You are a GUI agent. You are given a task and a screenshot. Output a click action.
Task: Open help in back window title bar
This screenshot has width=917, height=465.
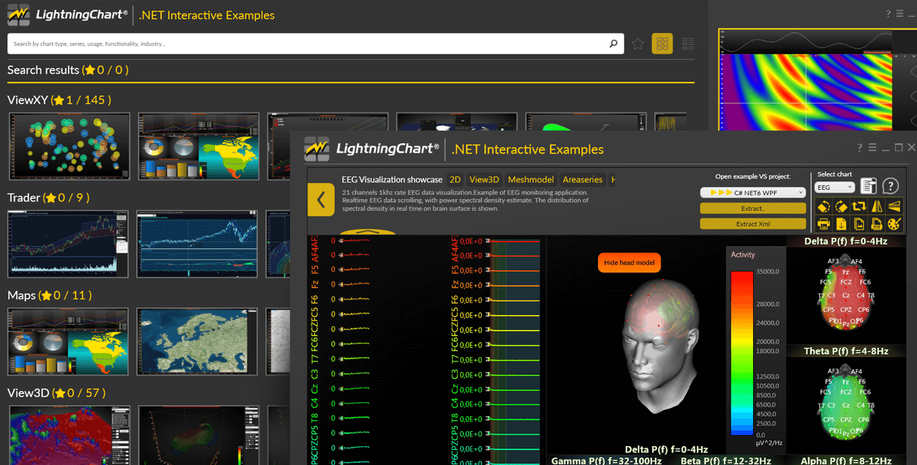pyautogui.click(x=888, y=13)
